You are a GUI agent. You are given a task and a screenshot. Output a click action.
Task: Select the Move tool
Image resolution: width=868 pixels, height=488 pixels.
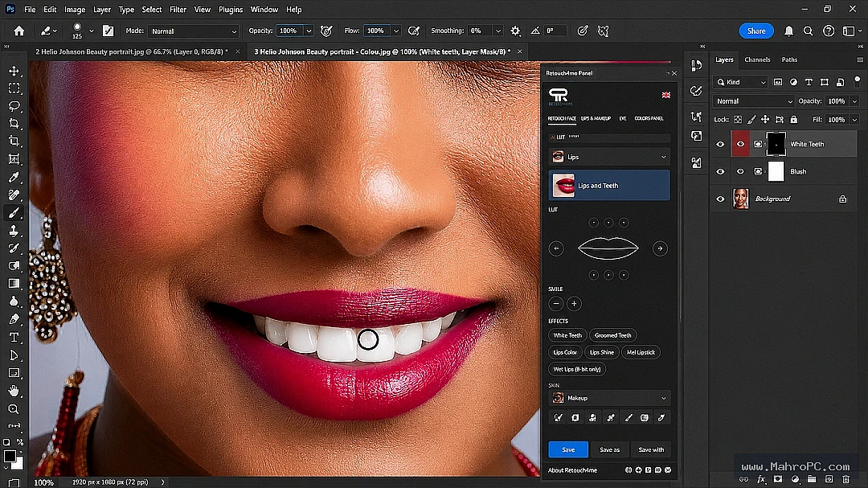[x=14, y=71]
